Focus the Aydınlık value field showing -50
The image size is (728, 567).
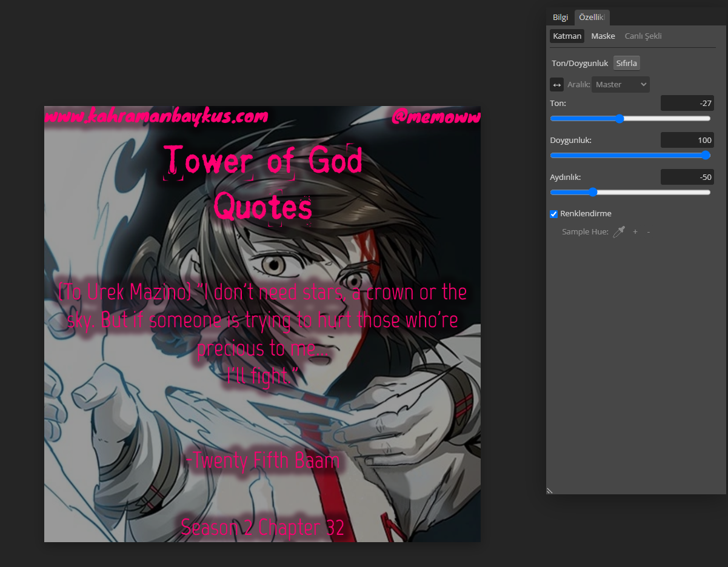[x=687, y=177]
